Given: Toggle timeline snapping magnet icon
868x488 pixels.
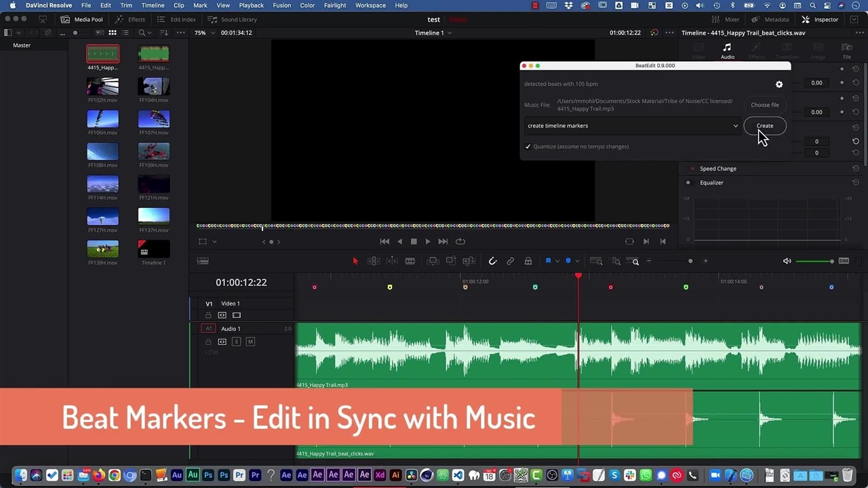Looking at the screenshot, I should 492,261.
